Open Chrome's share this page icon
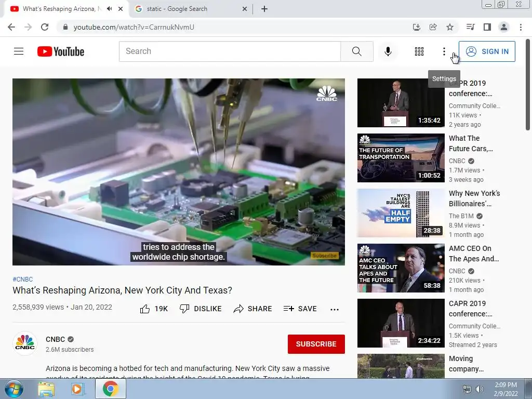This screenshot has height=399, width=532. click(433, 27)
